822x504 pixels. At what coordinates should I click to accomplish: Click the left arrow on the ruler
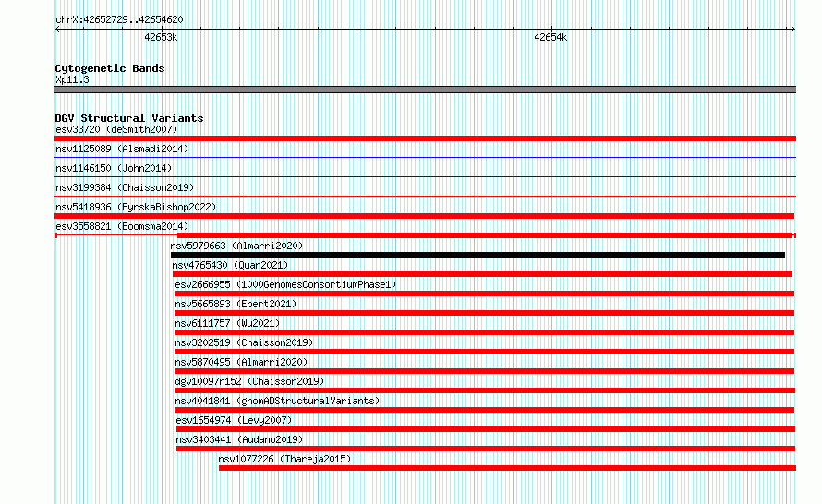coord(57,29)
